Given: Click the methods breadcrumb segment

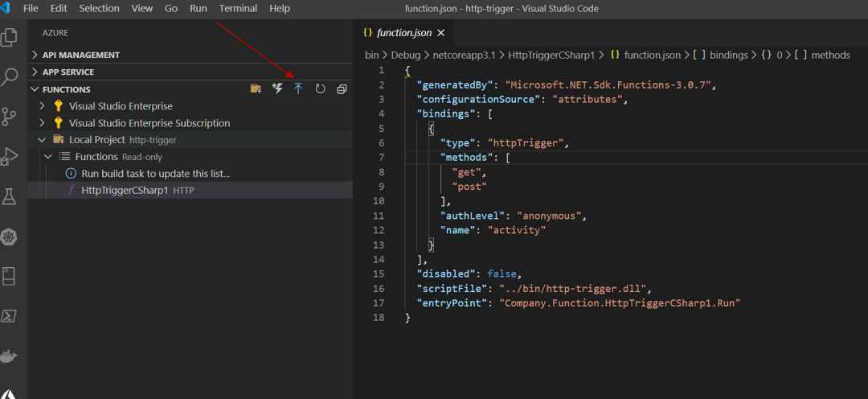Looking at the screenshot, I should (x=830, y=55).
